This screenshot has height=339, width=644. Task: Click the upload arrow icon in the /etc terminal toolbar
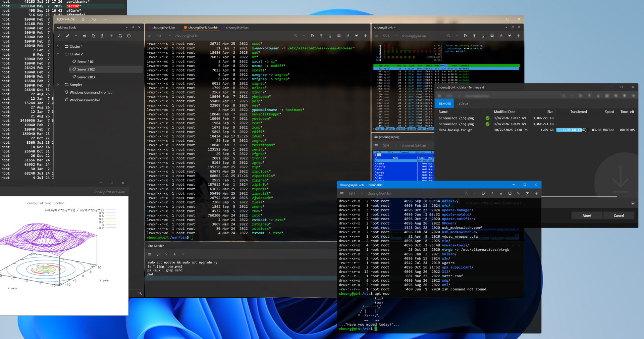tap(492, 193)
